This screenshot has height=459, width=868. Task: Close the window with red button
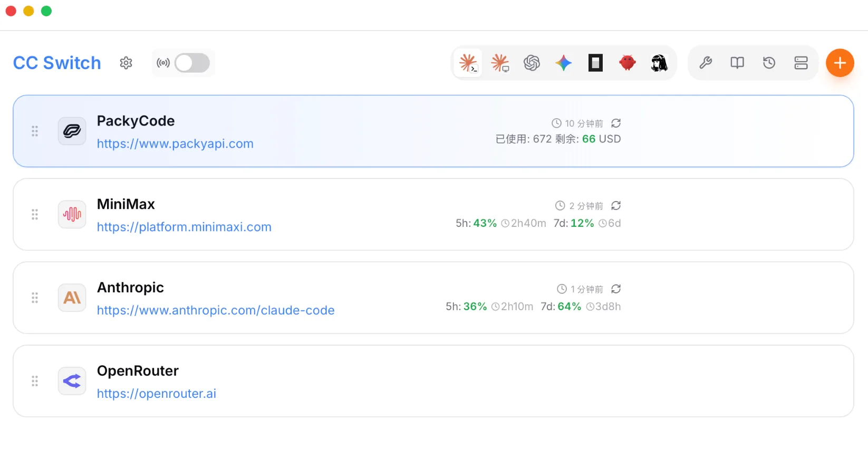coord(11,11)
